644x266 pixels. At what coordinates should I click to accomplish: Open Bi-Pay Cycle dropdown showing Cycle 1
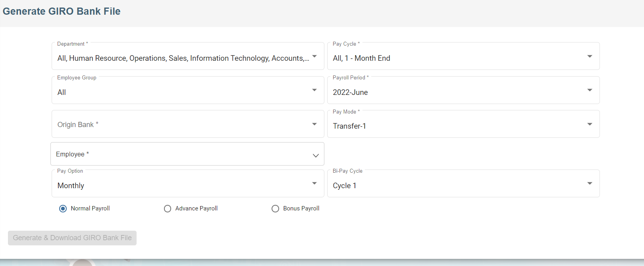pyautogui.click(x=457, y=185)
